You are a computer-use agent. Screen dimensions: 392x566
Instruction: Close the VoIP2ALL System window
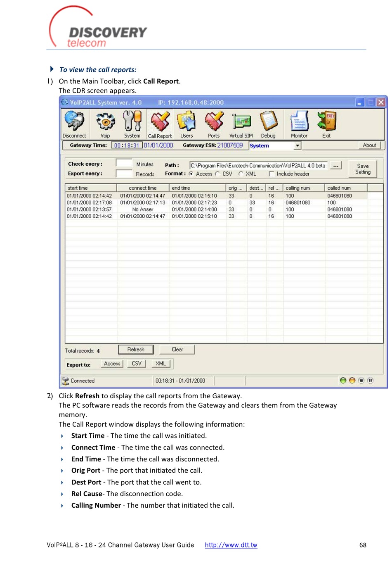pos(381,102)
